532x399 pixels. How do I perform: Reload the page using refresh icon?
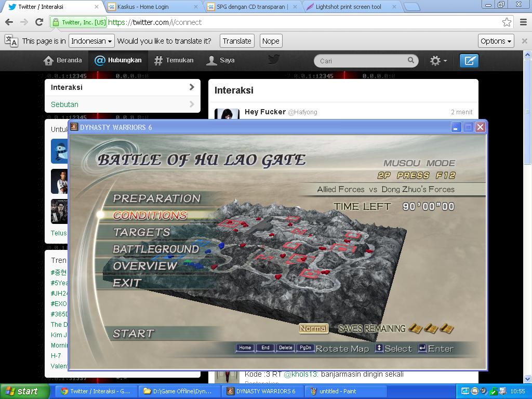[x=39, y=22]
